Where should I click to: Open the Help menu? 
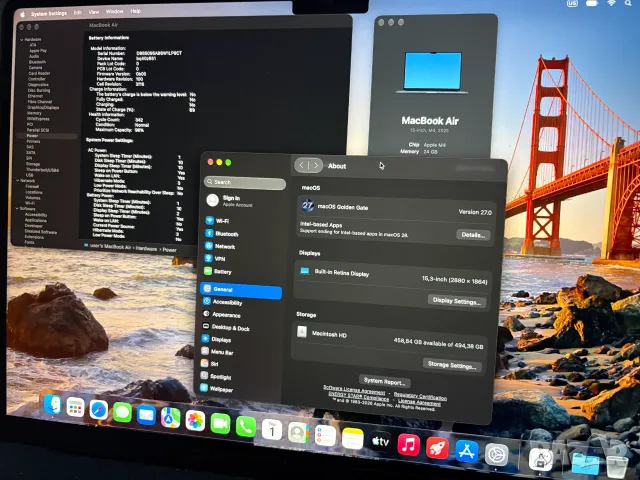point(136,11)
